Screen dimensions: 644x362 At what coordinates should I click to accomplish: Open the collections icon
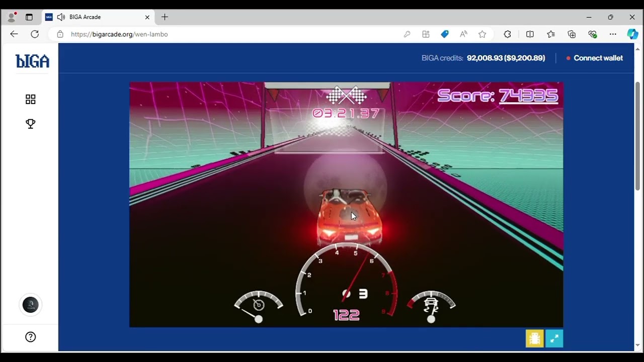(x=572, y=34)
